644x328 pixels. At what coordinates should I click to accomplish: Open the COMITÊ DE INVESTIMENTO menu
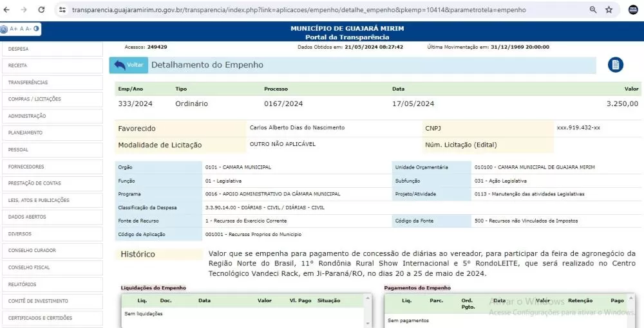pos(52,301)
